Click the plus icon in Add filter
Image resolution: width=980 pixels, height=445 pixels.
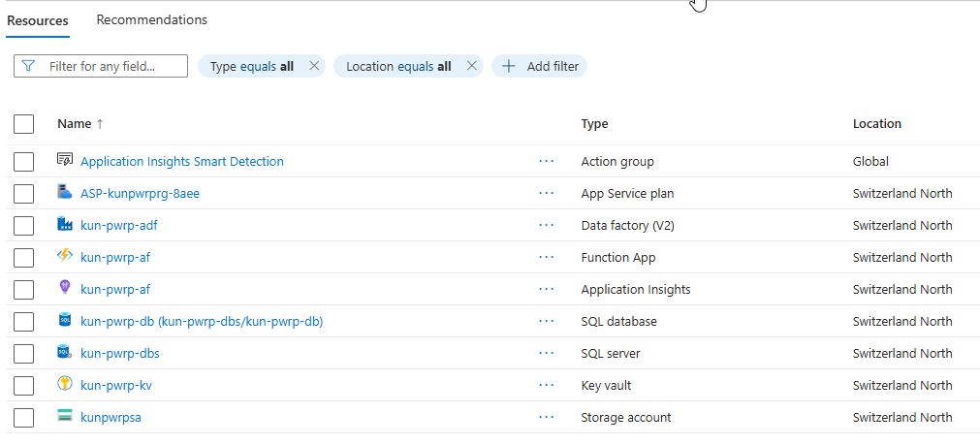click(509, 66)
